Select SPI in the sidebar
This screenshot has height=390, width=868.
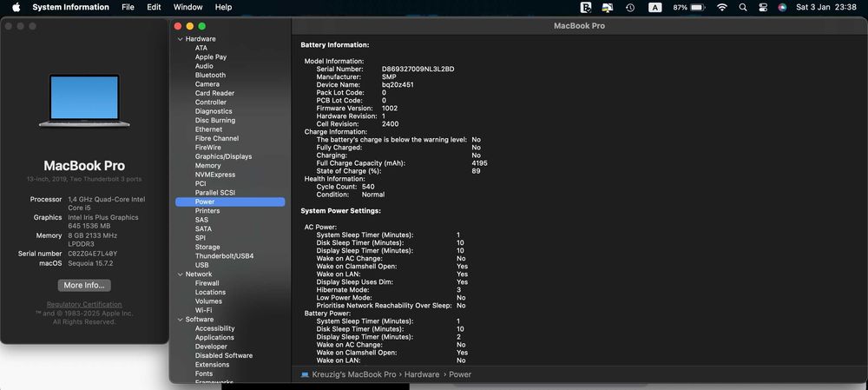(200, 238)
